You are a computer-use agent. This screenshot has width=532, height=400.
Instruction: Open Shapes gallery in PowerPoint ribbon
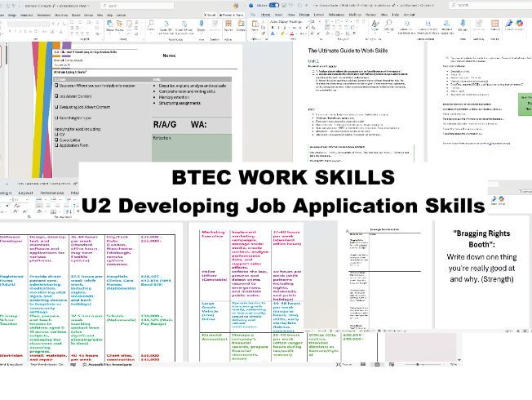[110, 24]
